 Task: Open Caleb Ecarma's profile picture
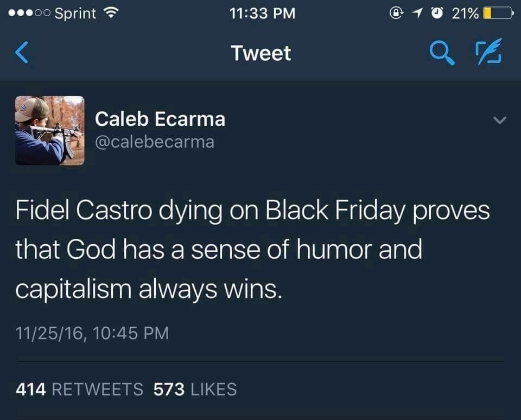(x=49, y=130)
